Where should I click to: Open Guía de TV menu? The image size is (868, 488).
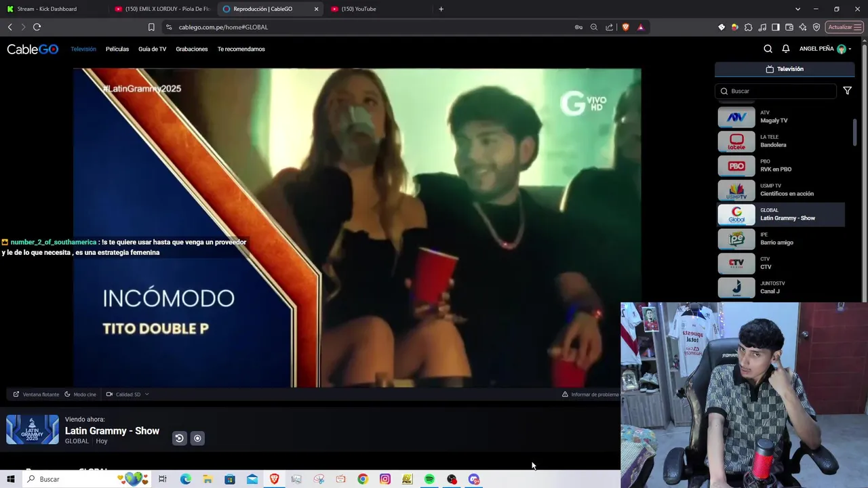(x=152, y=49)
